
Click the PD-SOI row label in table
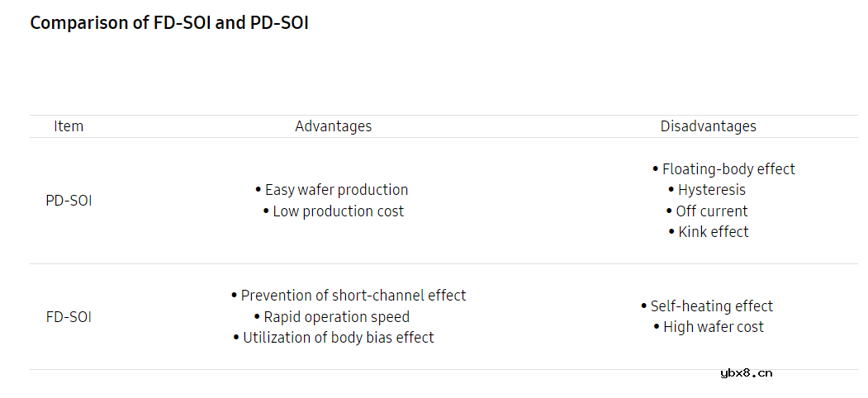point(69,201)
